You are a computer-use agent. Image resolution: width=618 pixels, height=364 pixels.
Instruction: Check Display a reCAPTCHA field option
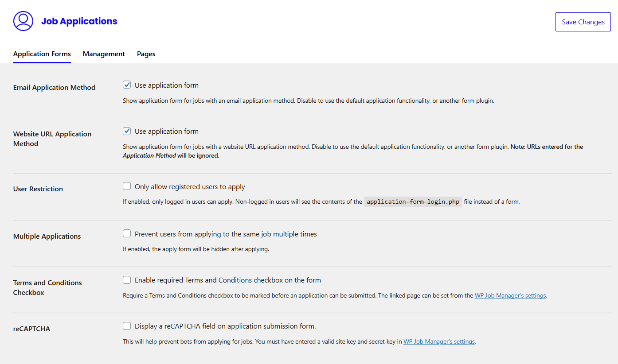[x=127, y=326]
